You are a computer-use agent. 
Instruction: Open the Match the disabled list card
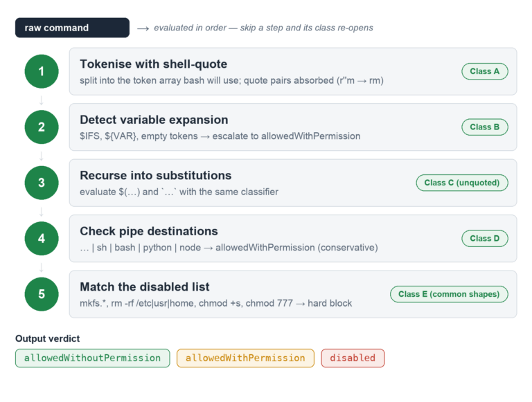[293, 294]
